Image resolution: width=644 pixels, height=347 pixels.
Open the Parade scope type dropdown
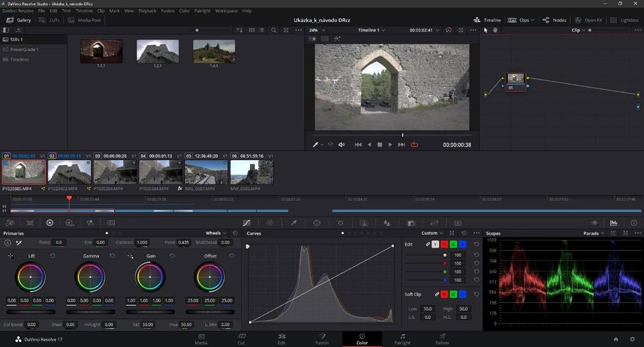click(x=594, y=233)
